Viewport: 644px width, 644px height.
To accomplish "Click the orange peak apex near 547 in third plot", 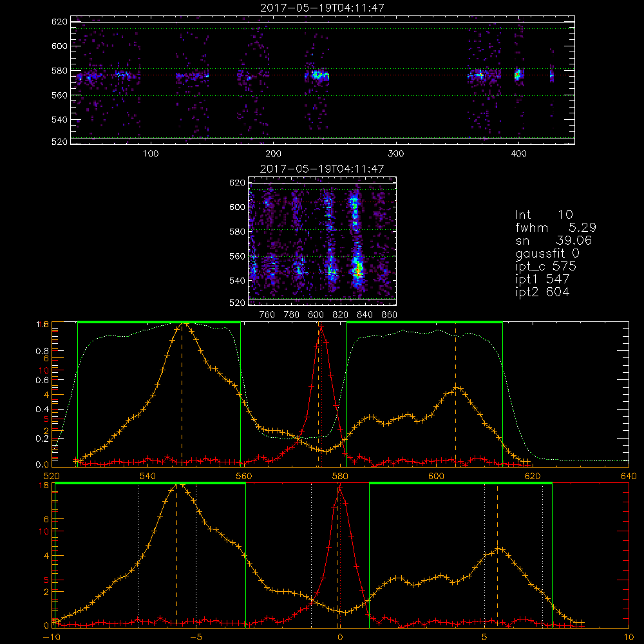I will pos(183,323).
